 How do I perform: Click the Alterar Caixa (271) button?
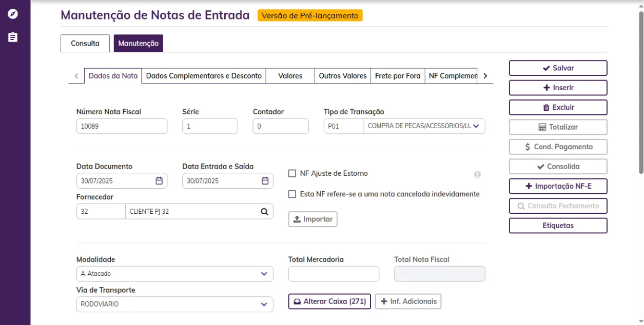[x=329, y=301]
